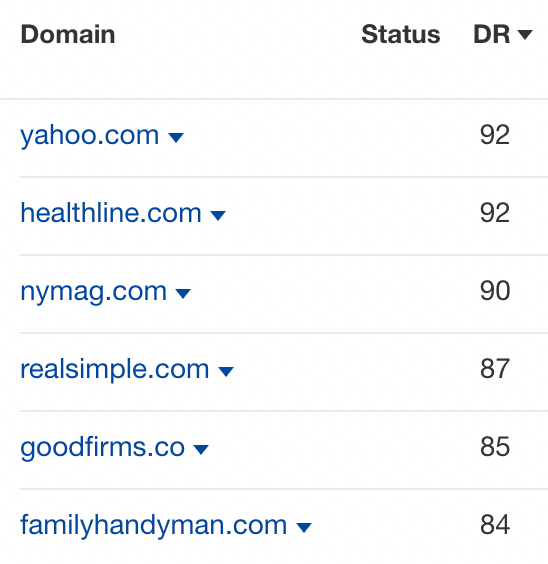The width and height of the screenshot is (548, 564).
Task: Open the familyhandyman.com domain link
Action: [154, 526]
